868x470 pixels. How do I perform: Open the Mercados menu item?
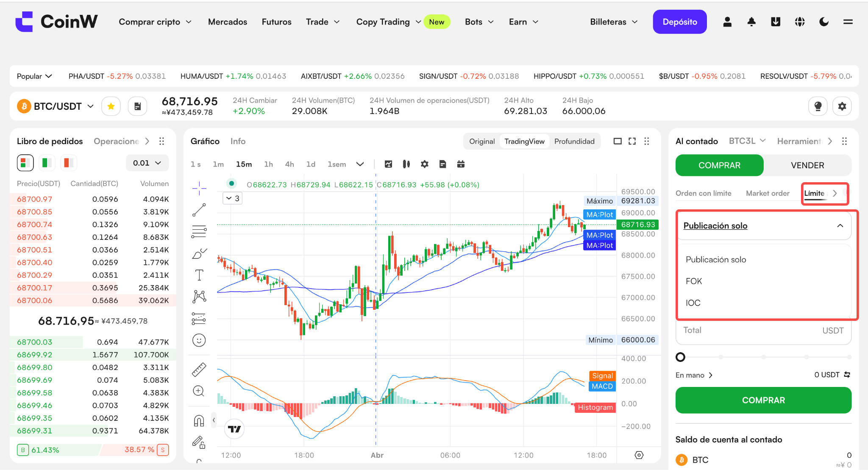coord(228,22)
